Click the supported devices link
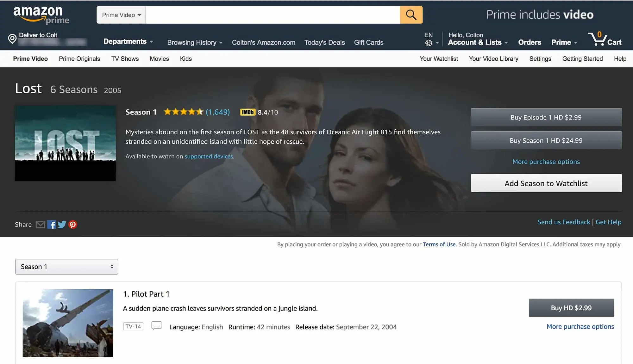Screen dimensions: 633x364 [x=209, y=156]
